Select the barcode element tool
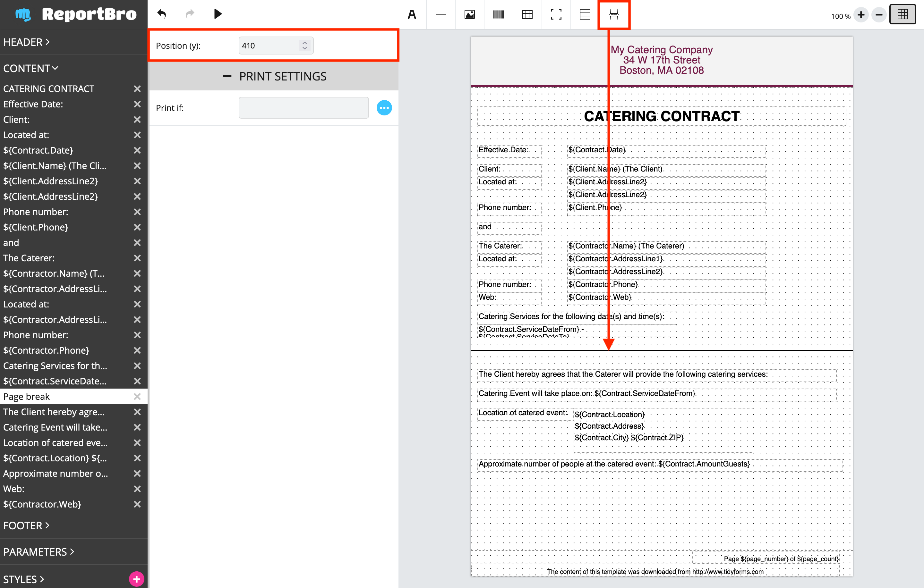The height and width of the screenshot is (588, 924). coord(499,14)
